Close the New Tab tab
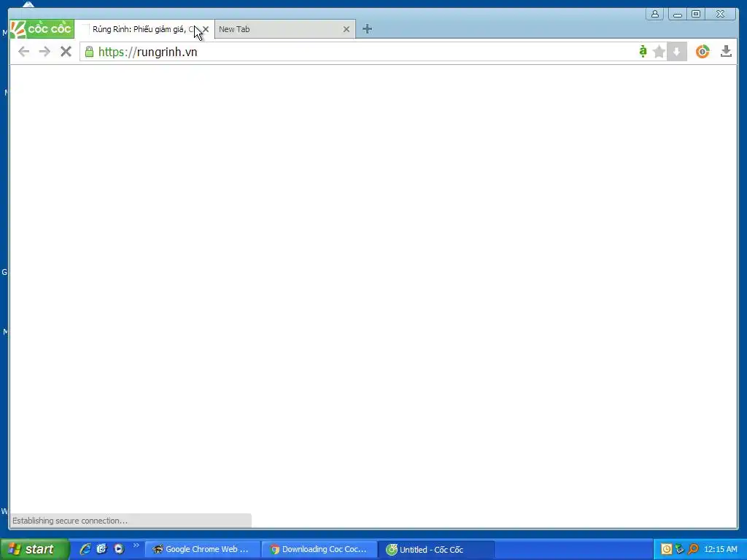The width and height of the screenshot is (747, 560). click(347, 29)
